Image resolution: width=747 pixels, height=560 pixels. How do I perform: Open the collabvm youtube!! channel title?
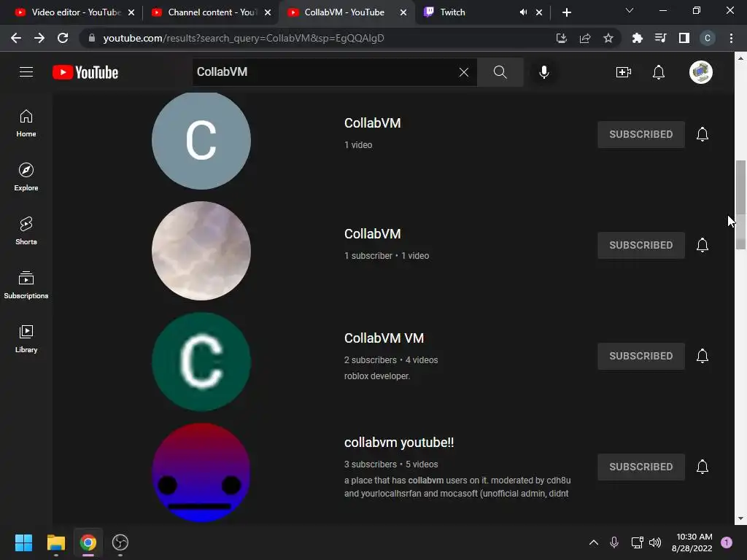click(399, 443)
